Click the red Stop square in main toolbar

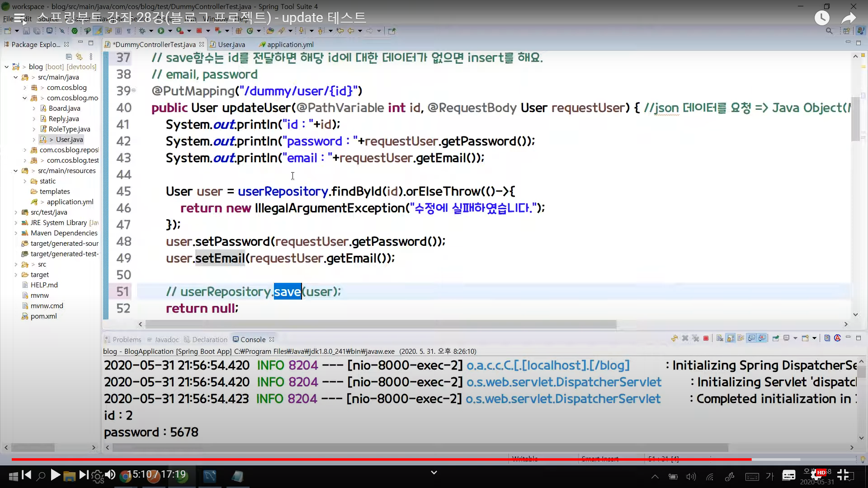click(199, 31)
